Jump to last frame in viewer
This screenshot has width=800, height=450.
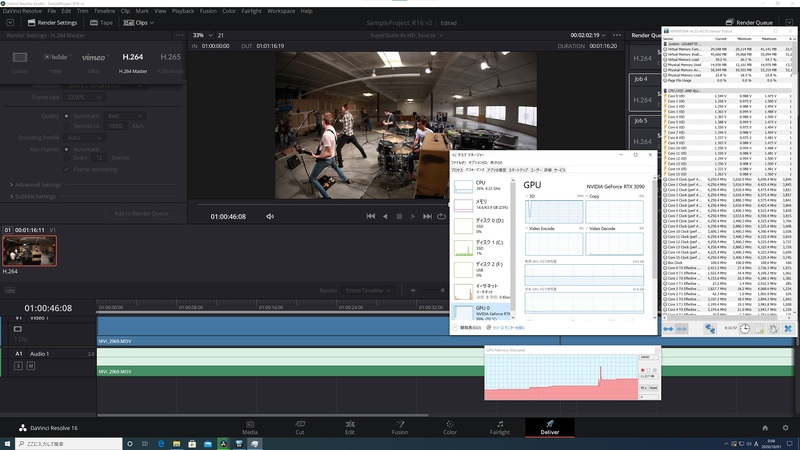(x=428, y=216)
